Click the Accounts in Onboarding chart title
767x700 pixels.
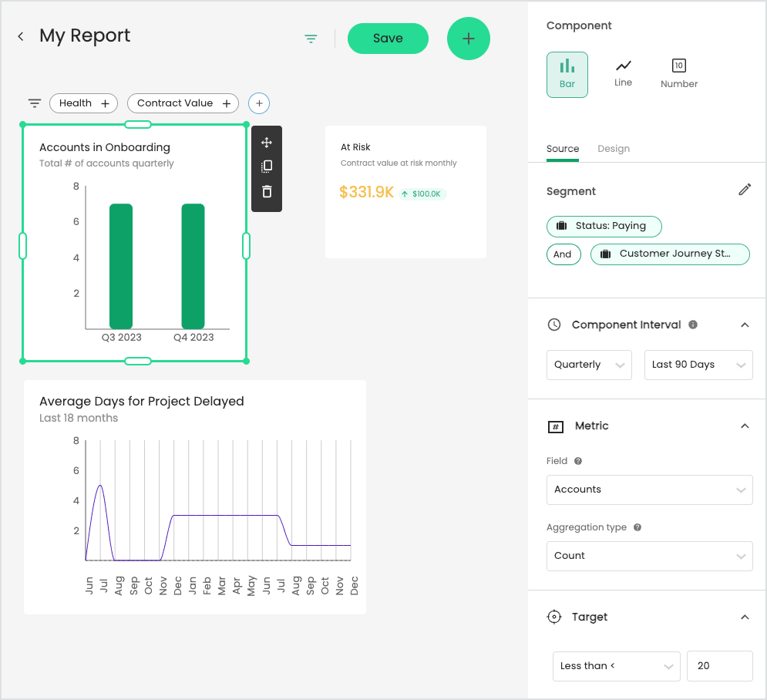coord(105,147)
